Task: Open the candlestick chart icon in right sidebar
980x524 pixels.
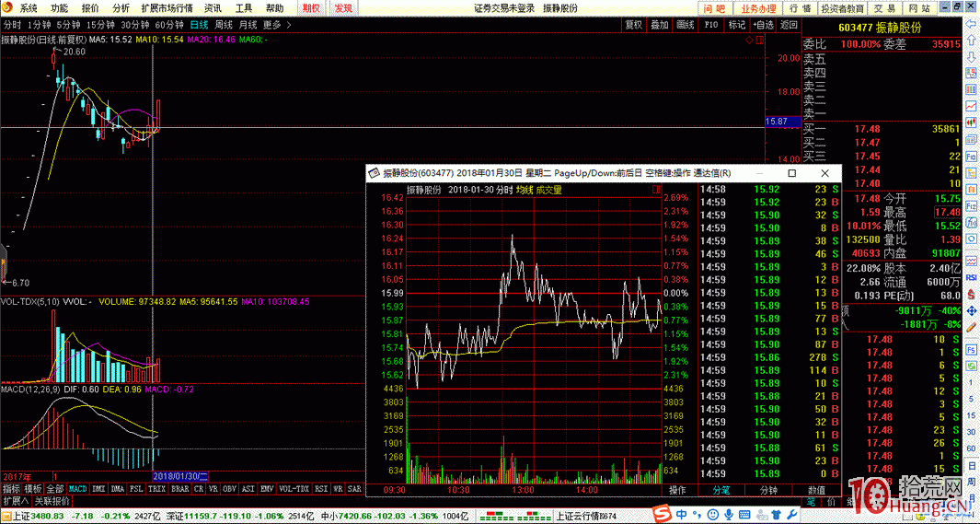Action: [972, 122]
